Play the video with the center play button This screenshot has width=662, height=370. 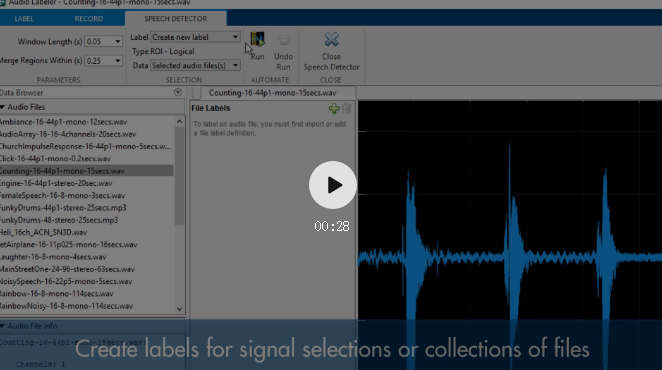click(x=333, y=185)
